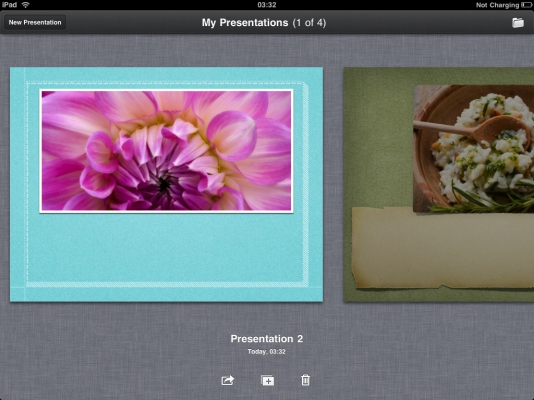Tap the stitched border below the flower photo

point(167,285)
